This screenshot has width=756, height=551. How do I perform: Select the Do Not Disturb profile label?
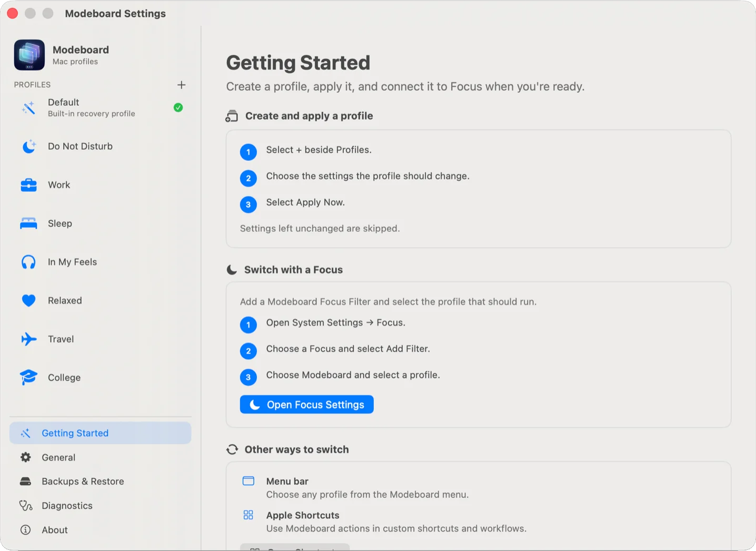pos(80,146)
